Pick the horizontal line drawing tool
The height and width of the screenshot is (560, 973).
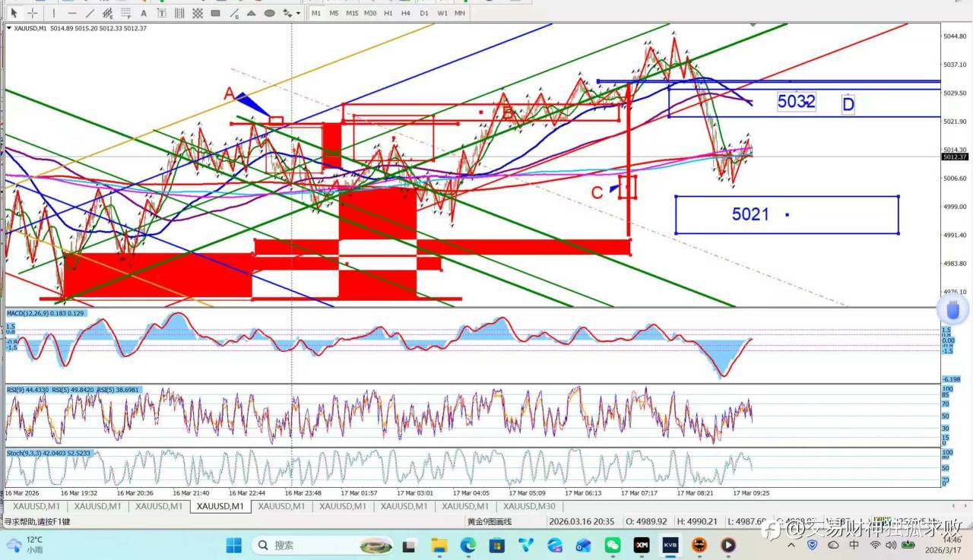72,13
